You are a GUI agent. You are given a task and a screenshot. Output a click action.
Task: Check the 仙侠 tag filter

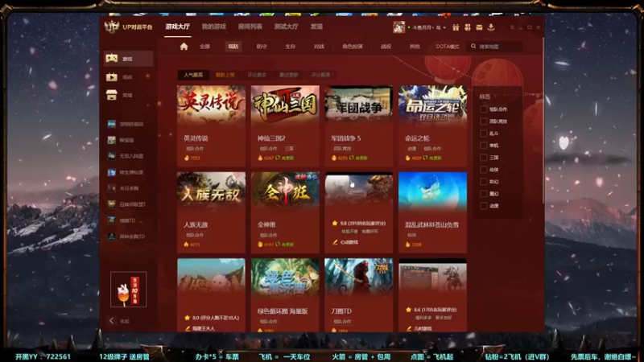click(x=484, y=170)
